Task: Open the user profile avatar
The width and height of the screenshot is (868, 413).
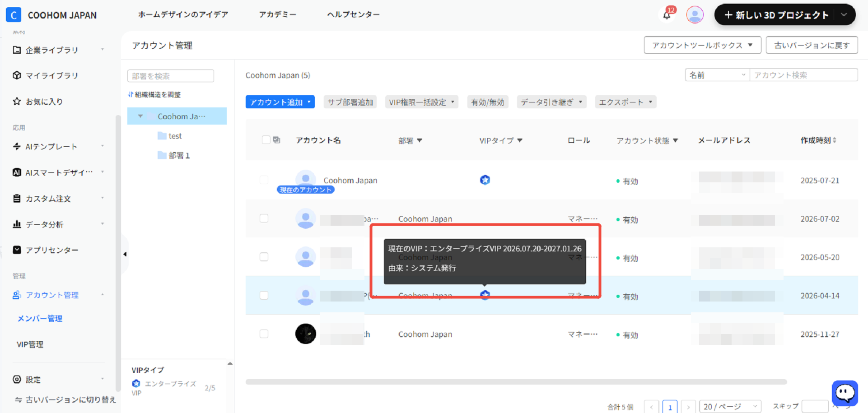Action: tap(695, 15)
